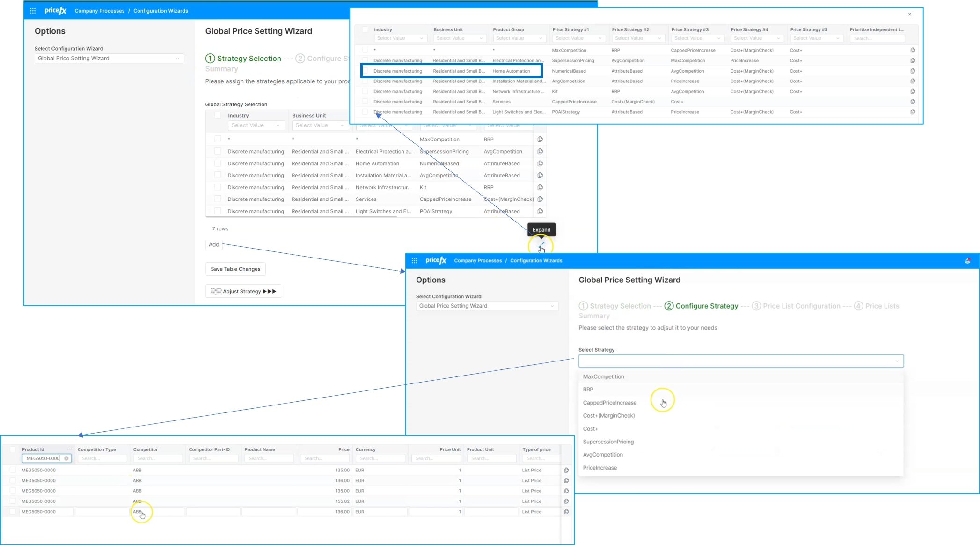Duplicate the Electrical Protection row in the expanded popup
980x545 pixels.
pos(913,60)
